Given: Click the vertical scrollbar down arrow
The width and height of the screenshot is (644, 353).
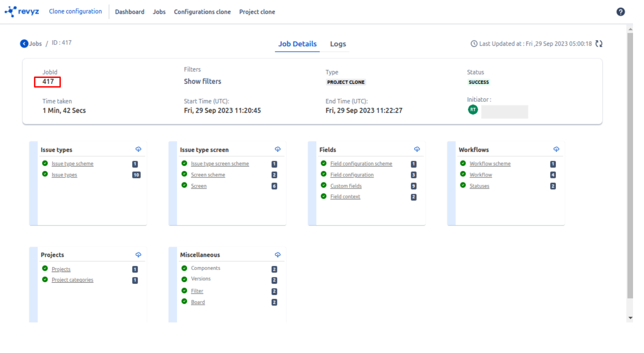Looking at the screenshot, I should pos(630,318).
